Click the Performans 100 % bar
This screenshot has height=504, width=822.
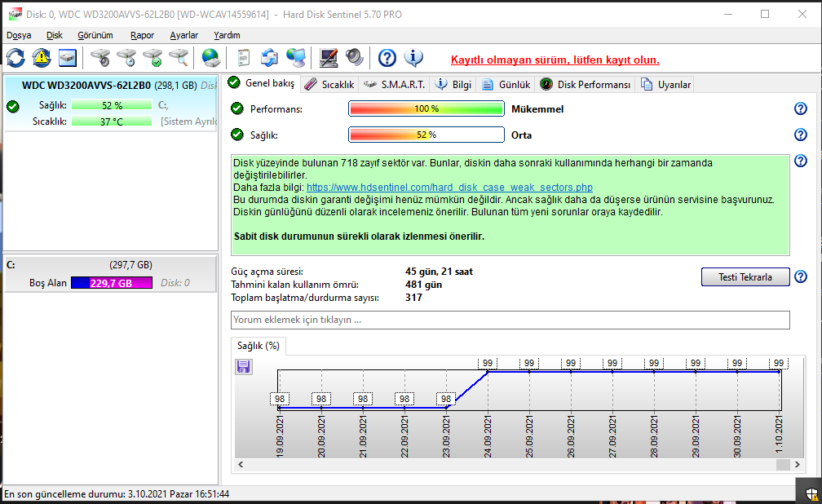[426, 108]
